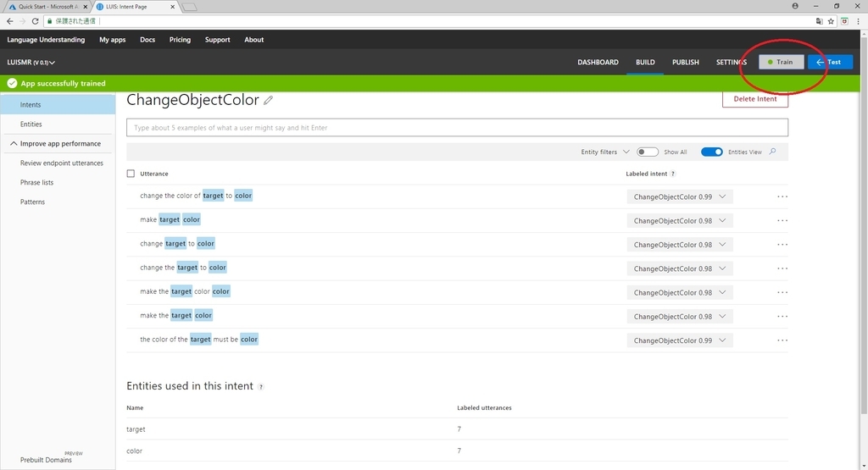Expand the Entity filters dropdown
Viewport: 868px width, 470px height.
pos(605,152)
